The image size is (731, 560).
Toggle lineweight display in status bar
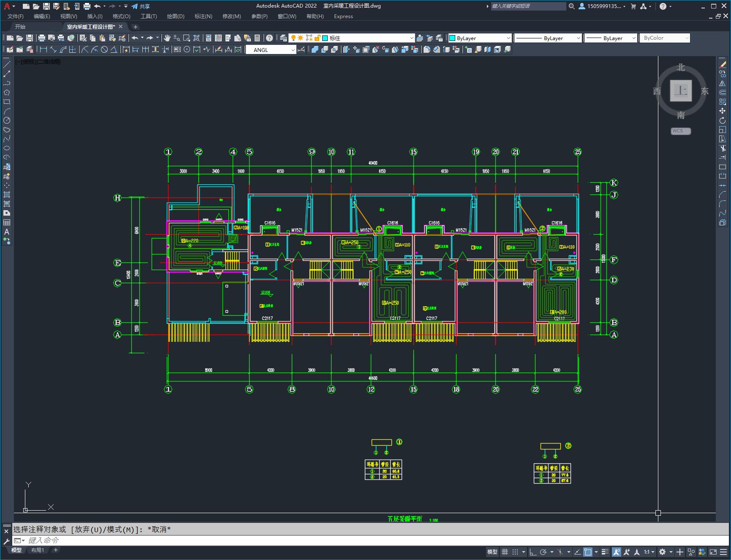(605, 552)
